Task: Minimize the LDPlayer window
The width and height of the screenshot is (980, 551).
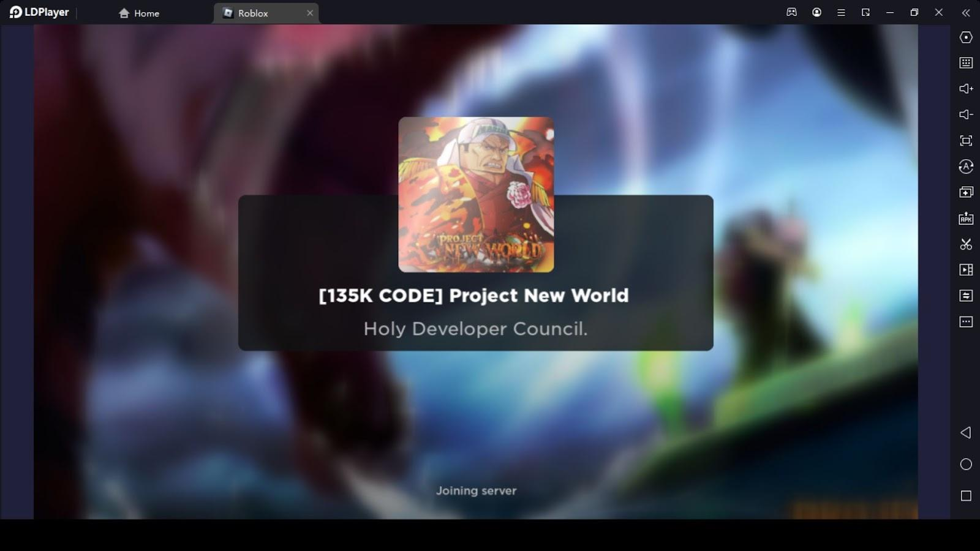Action: click(x=890, y=12)
